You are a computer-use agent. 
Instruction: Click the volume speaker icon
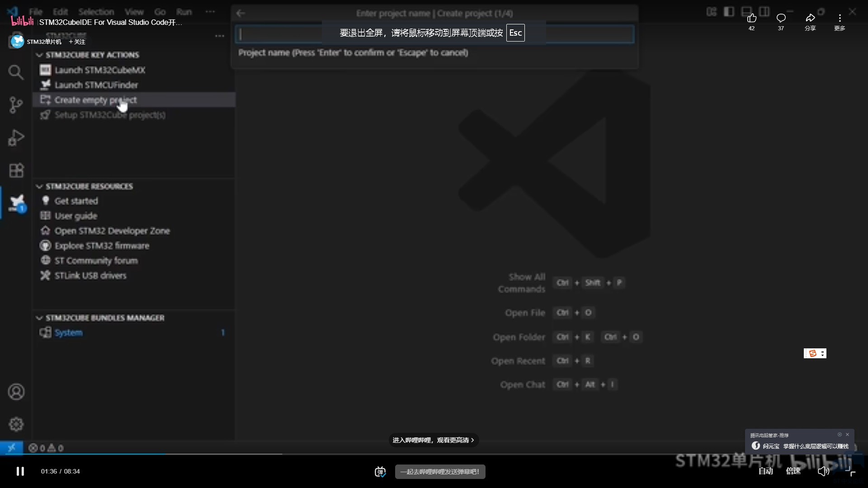[x=823, y=471]
